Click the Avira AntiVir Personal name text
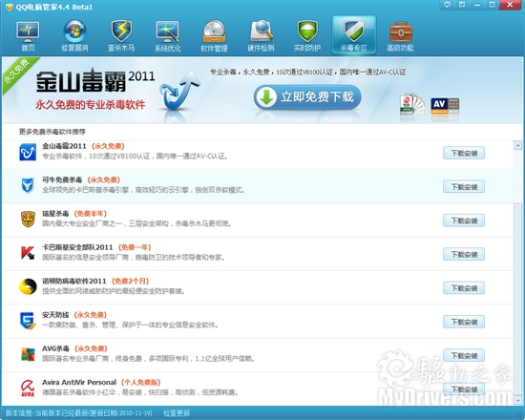 point(79,382)
